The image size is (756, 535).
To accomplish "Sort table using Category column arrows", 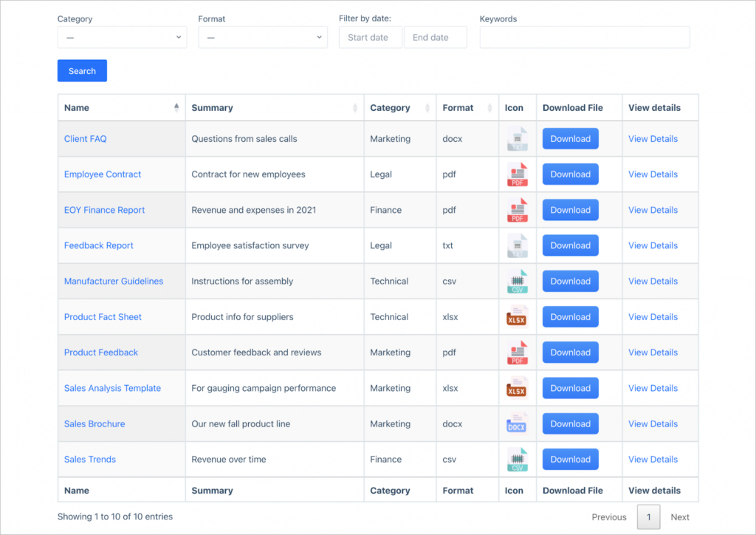I will [427, 108].
